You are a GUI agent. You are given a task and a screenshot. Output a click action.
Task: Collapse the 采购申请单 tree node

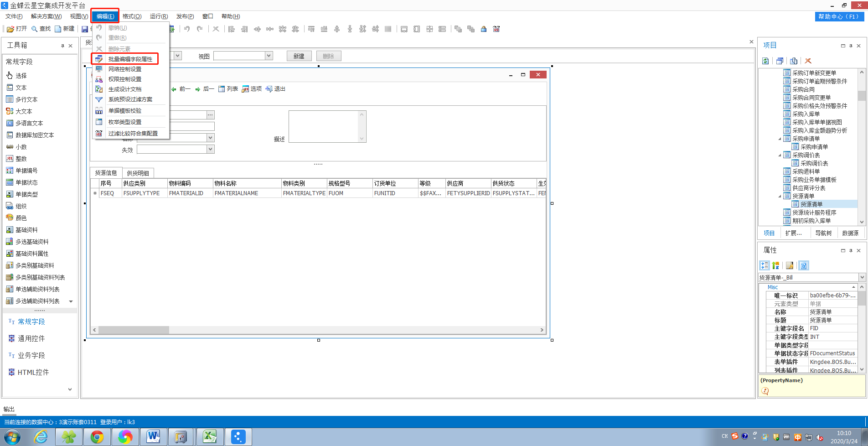pyautogui.click(x=780, y=139)
